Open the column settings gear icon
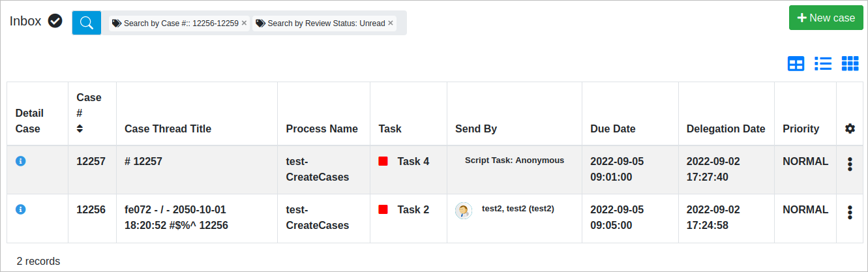The width and height of the screenshot is (868, 272). (850, 128)
